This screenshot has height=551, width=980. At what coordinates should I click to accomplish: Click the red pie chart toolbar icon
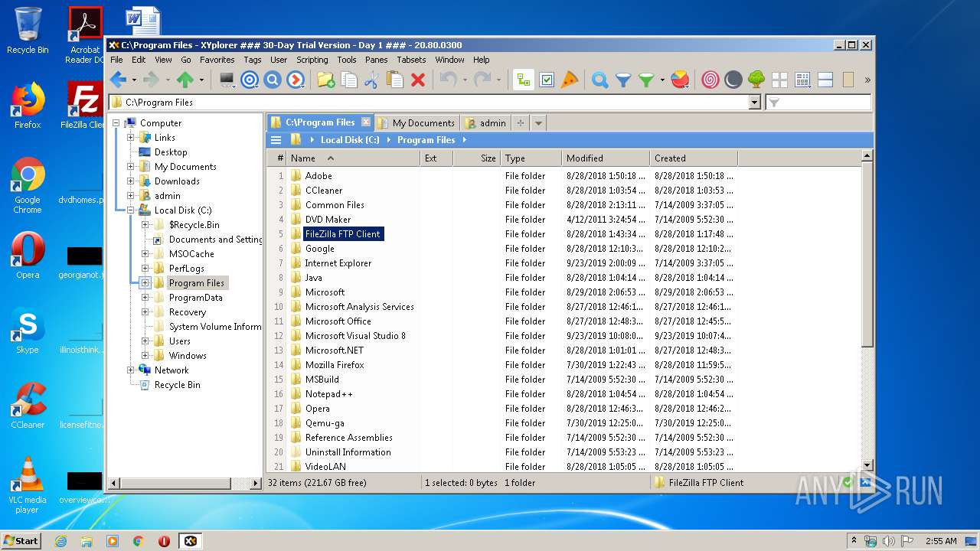(x=680, y=80)
